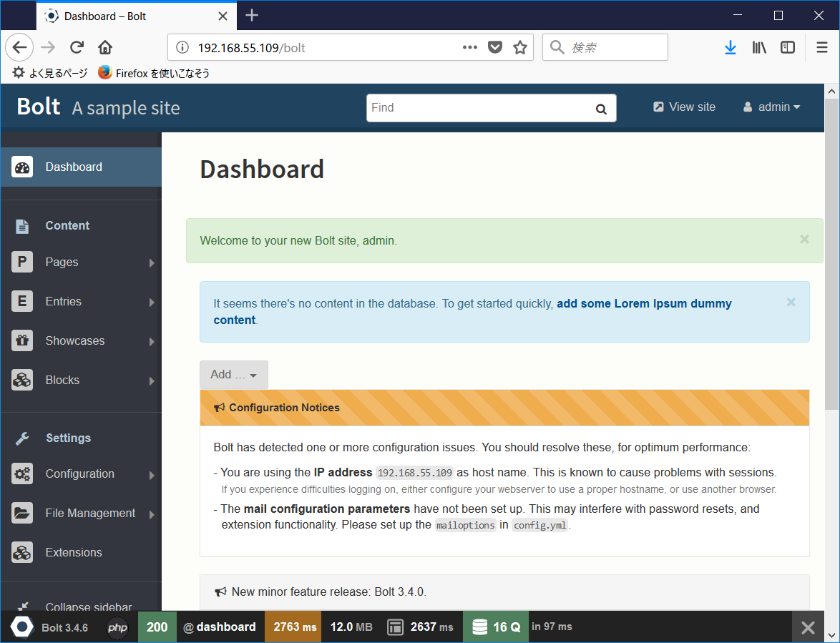The width and height of the screenshot is (840, 643).
Task: Open the Firefox downloads arrow
Action: [x=731, y=48]
